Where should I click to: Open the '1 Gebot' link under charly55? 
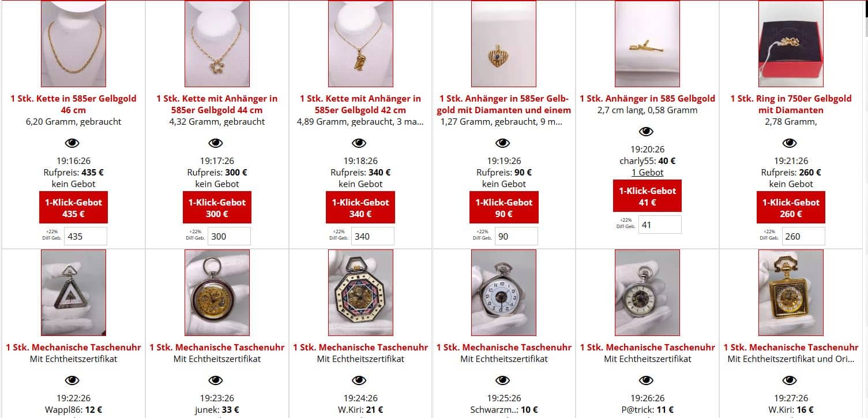click(x=647, y=173)
